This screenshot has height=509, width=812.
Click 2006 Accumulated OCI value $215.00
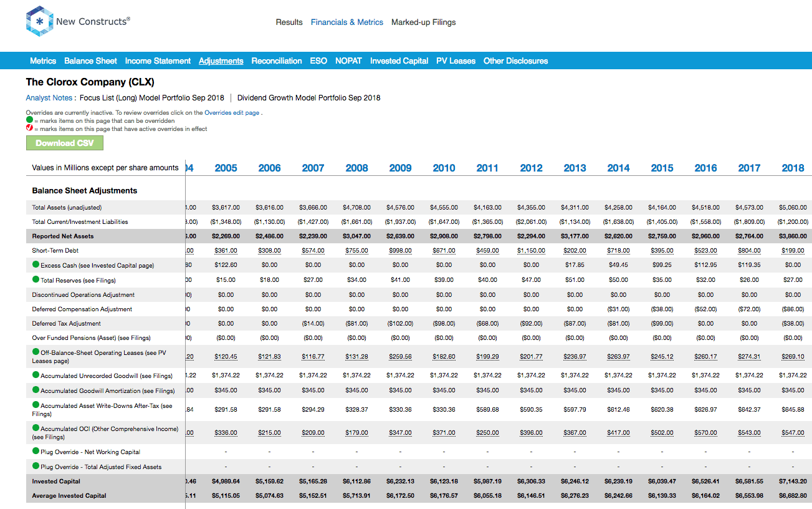click(x=270, y=433)
